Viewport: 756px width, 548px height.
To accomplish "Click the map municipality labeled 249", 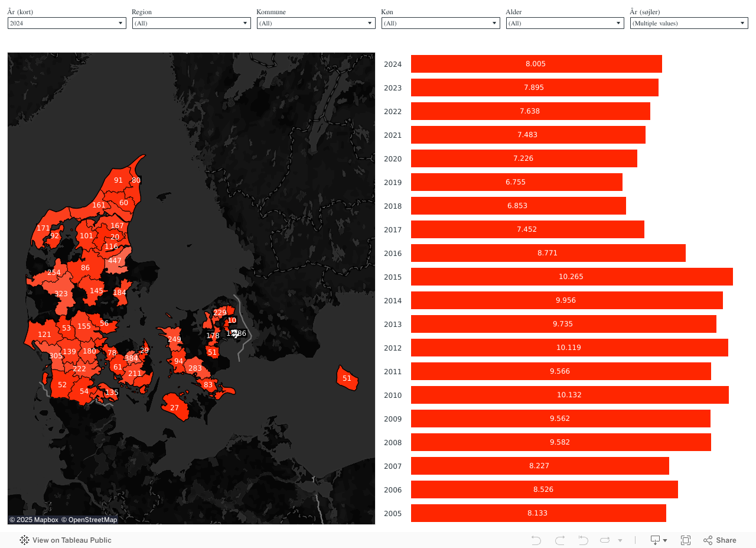I will [174, 339].
